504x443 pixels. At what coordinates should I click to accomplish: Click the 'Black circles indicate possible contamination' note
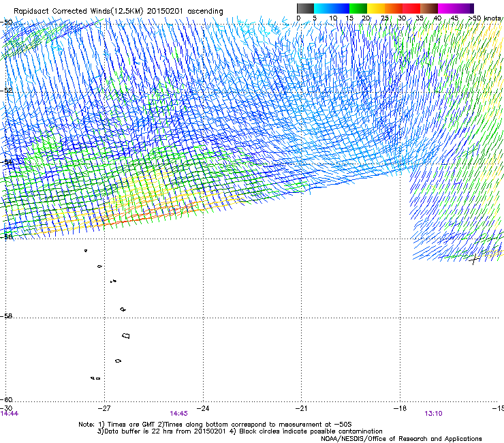tap(311, 431)
